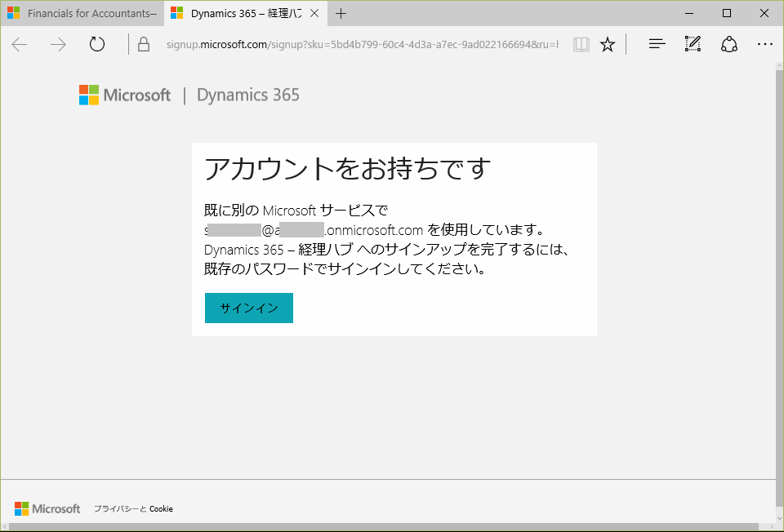Maximize the browser window

click(x=727, y=14)
